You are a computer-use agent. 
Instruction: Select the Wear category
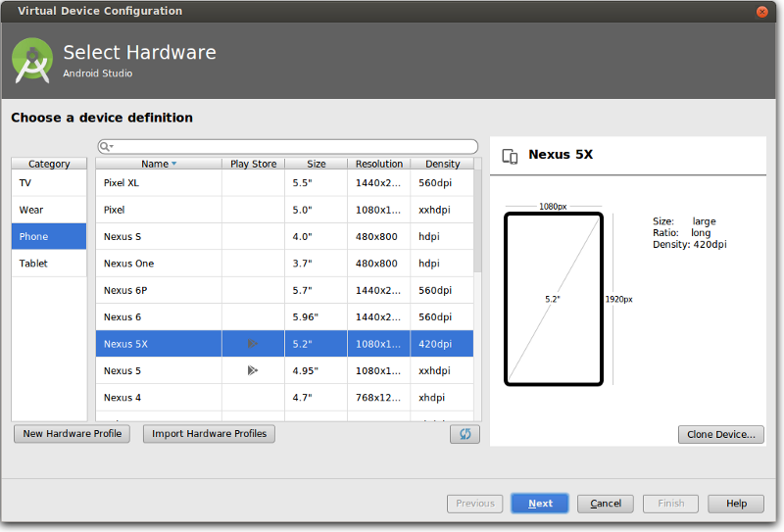click(x=49, y=210)
